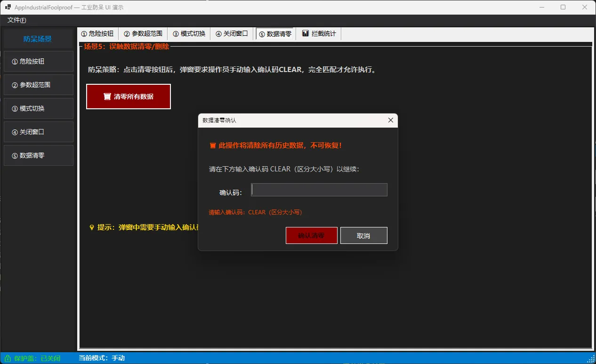Choose ② 参数超范围 in the left sidebar
This screenshot has height=364, width=596.
coord(39,85)
